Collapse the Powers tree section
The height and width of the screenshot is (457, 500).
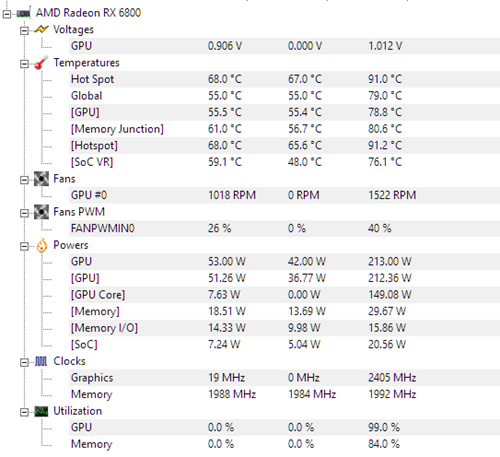click(24, 246)
